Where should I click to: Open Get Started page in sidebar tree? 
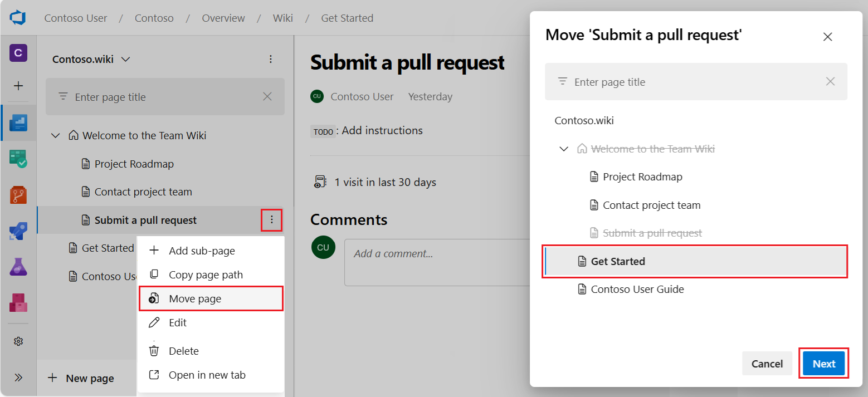pos(108,248)
